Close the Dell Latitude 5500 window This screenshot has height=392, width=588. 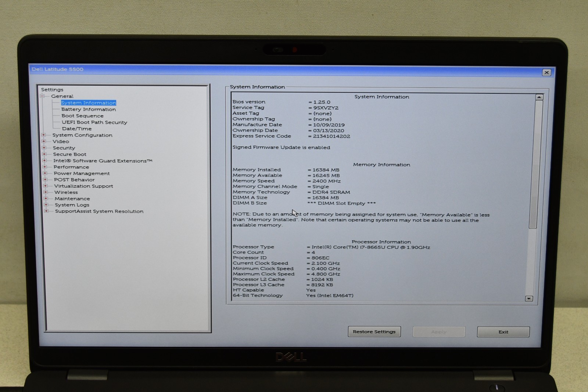tap(546, 72)
